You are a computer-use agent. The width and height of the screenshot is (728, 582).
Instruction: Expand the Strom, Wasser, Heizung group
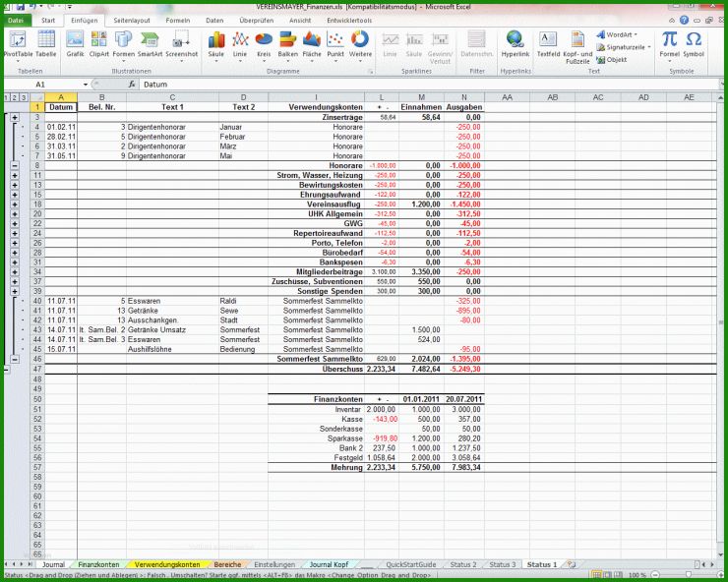pos(15,175)
